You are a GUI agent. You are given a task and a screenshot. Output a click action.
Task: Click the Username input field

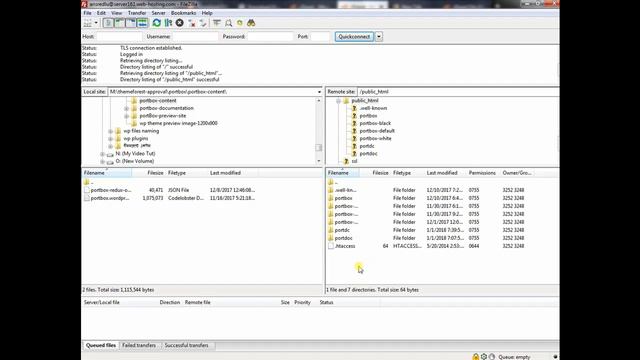click(x=196, y=37)
